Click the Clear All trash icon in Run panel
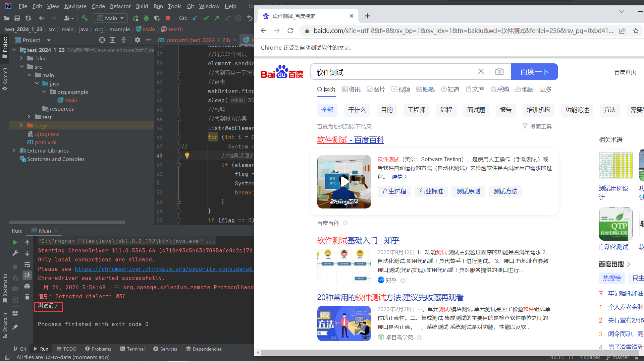This screenshot has height=362, width=644. [27, 297]
